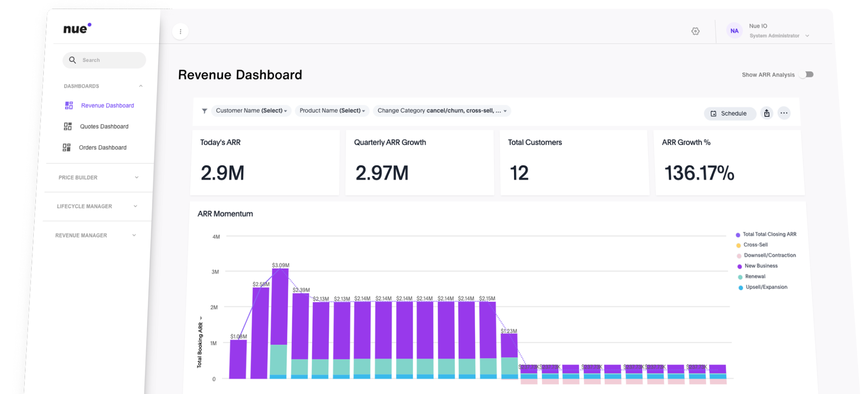Select Revenue Dashboard in sidebar
This screenshot has width=868, height=394.
coord(107,105)
